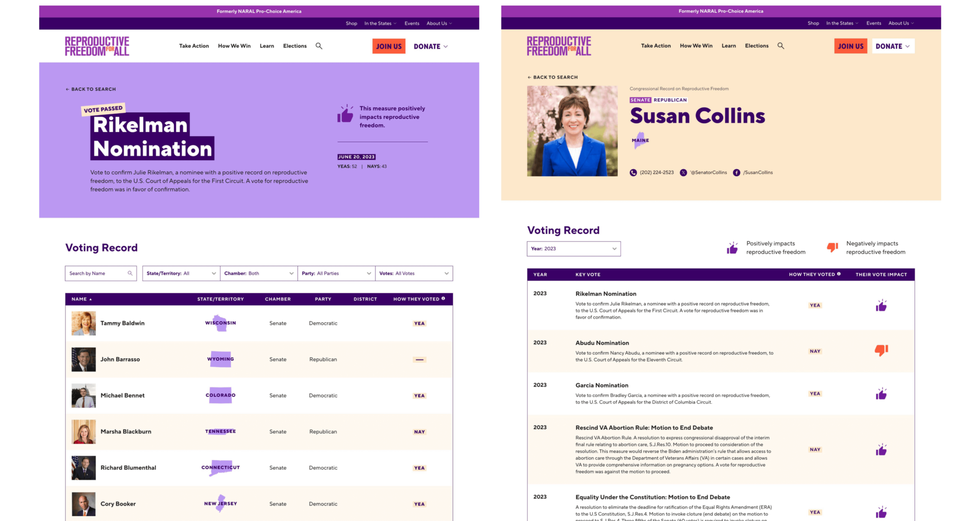Click Michael Bennet's name in voting table

(x=122, y=396)
